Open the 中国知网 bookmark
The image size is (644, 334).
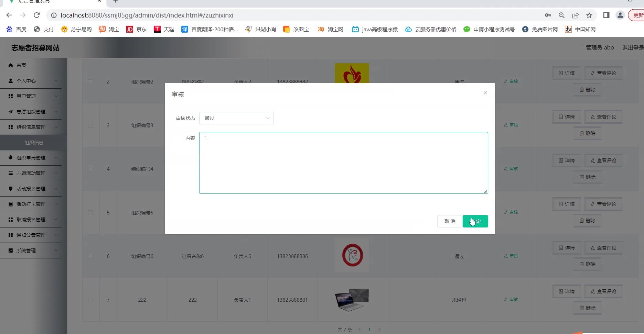tap(580, 29)
